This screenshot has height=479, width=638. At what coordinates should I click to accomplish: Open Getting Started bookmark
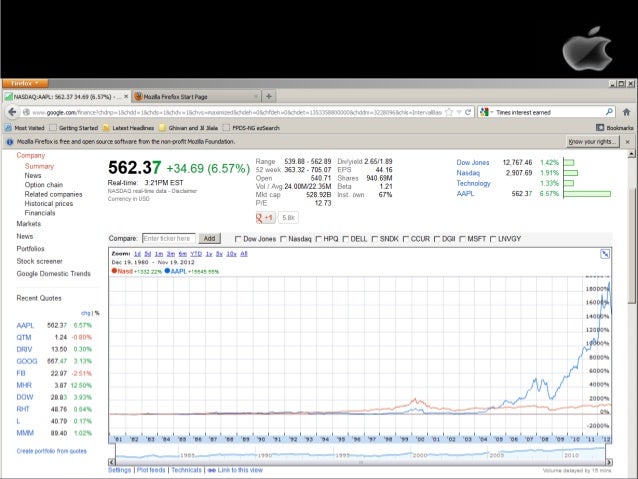[x=74, y=128]
